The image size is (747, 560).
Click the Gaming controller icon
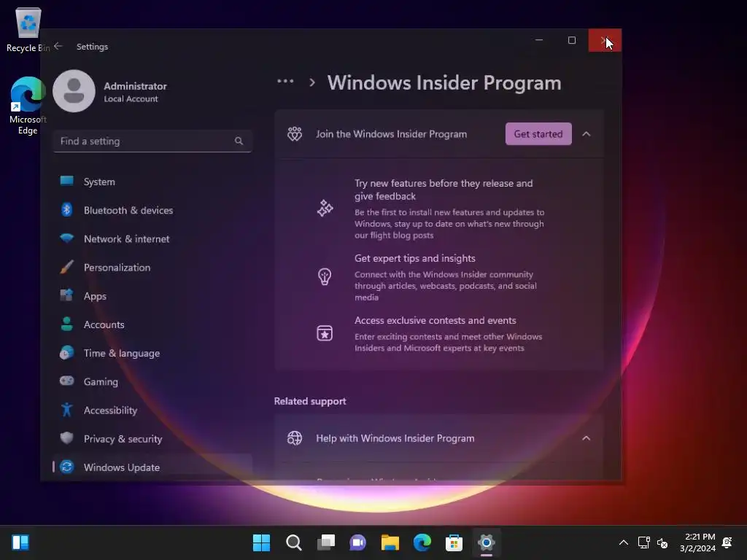pyautogui.click(x=66, y=381)
